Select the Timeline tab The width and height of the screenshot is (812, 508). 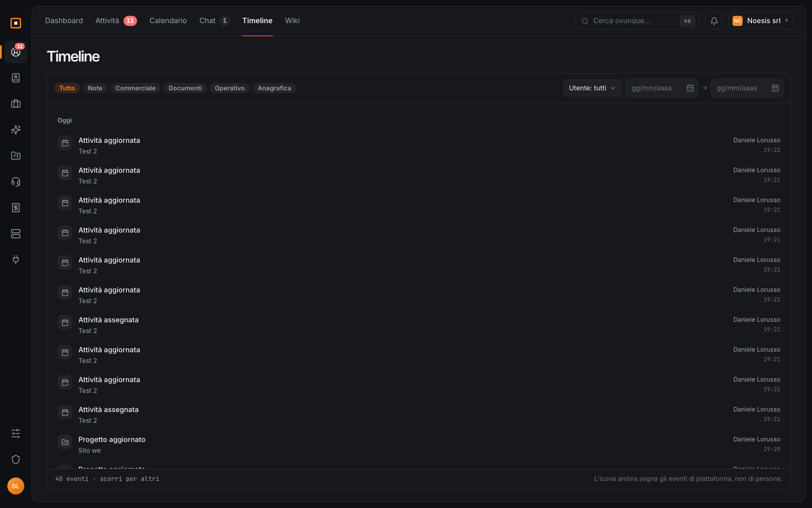tap(257, 21)
